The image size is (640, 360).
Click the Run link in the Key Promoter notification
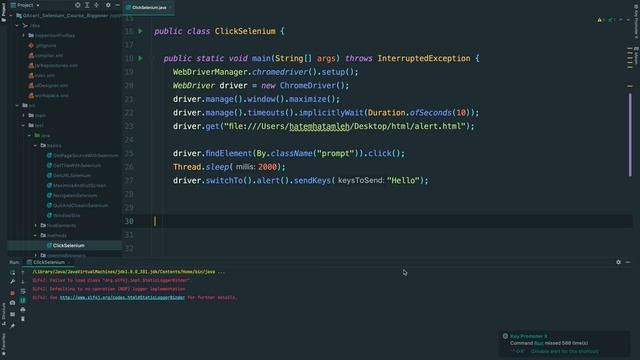(x=539, y=343)
